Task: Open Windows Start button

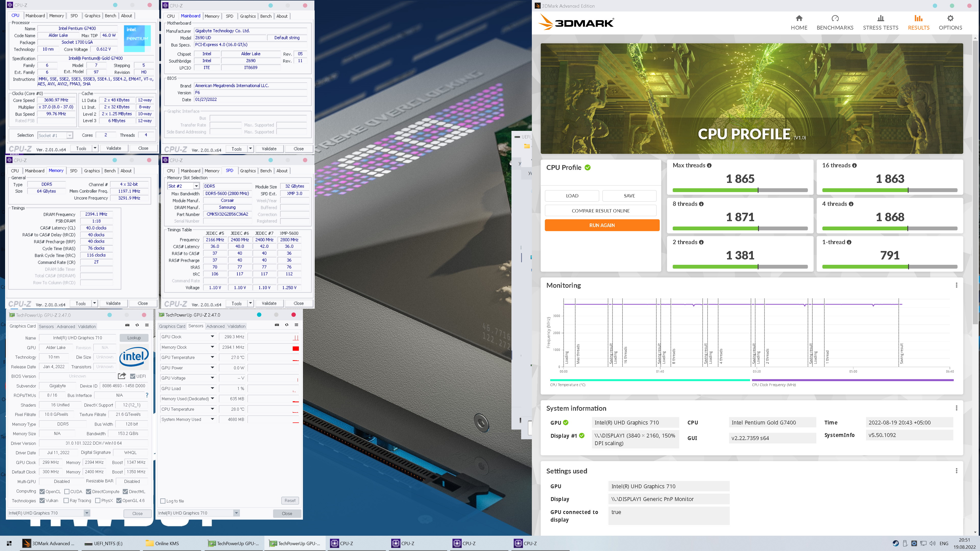Action: tap(9, 543)
